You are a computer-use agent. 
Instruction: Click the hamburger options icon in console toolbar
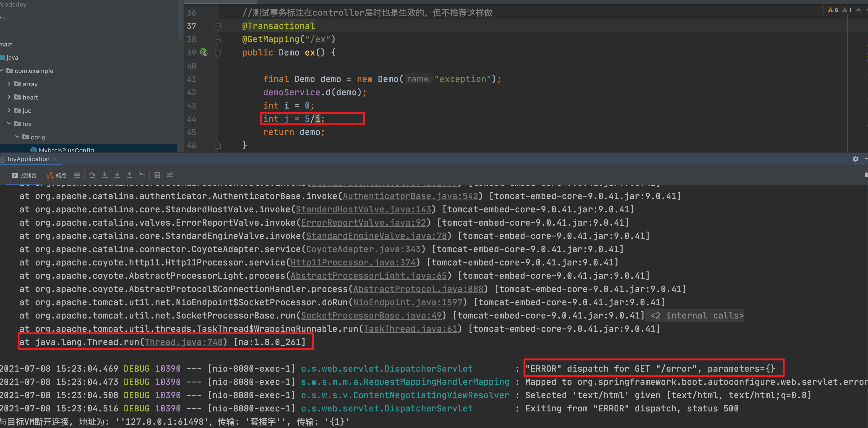(77, 175)
